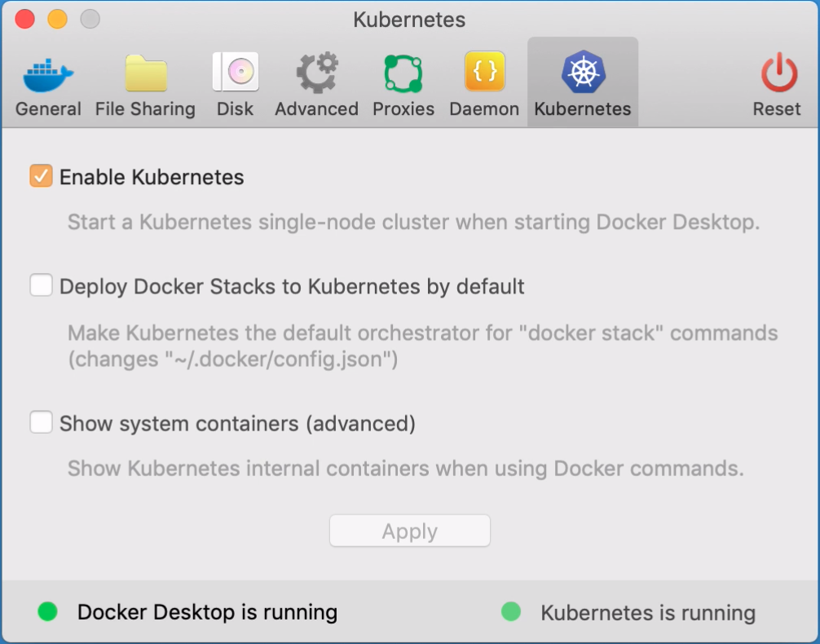Go to the Proxies tab
This screenshot has height=644, width=820.
coord(403,84)
